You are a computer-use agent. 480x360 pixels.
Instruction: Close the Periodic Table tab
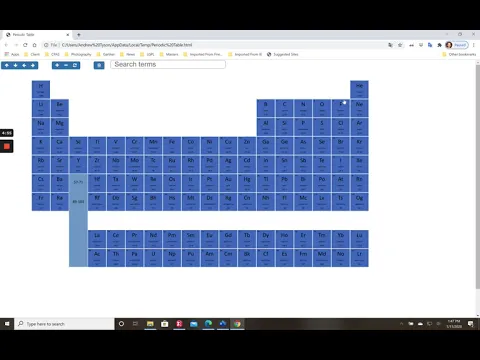tap(68, 34)
